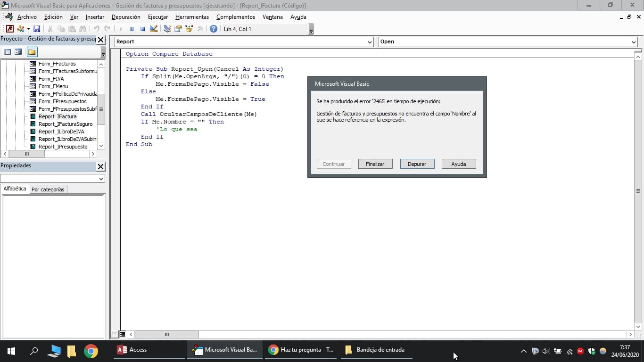Open the Properties panel object dropdown
Screen dimensions: 644x362
tap(101, 179)
